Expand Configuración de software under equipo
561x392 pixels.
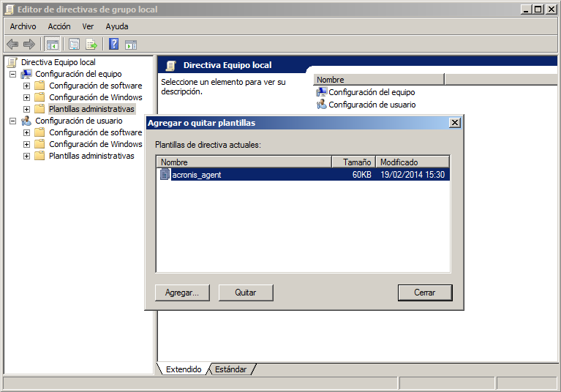point(26,86)
